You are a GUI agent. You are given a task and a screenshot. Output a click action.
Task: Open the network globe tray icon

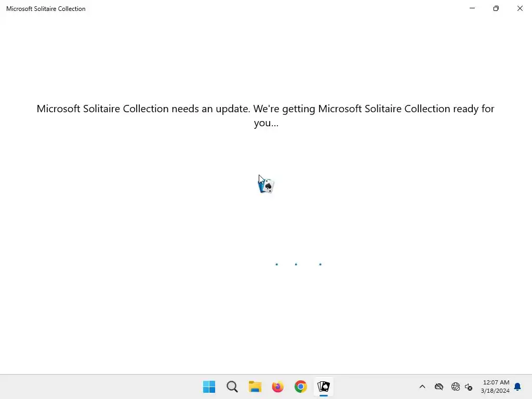coord(455,387)
